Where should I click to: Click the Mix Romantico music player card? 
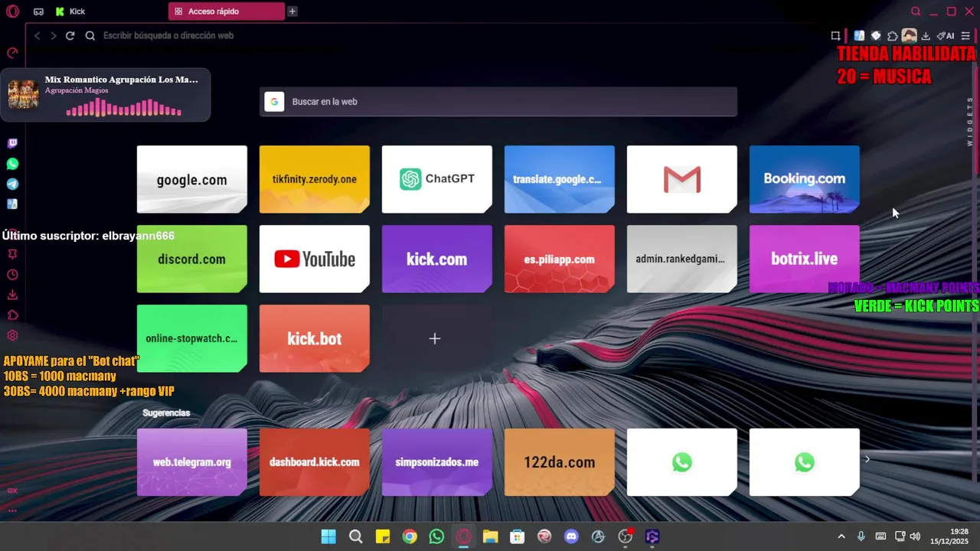point(105,95)
